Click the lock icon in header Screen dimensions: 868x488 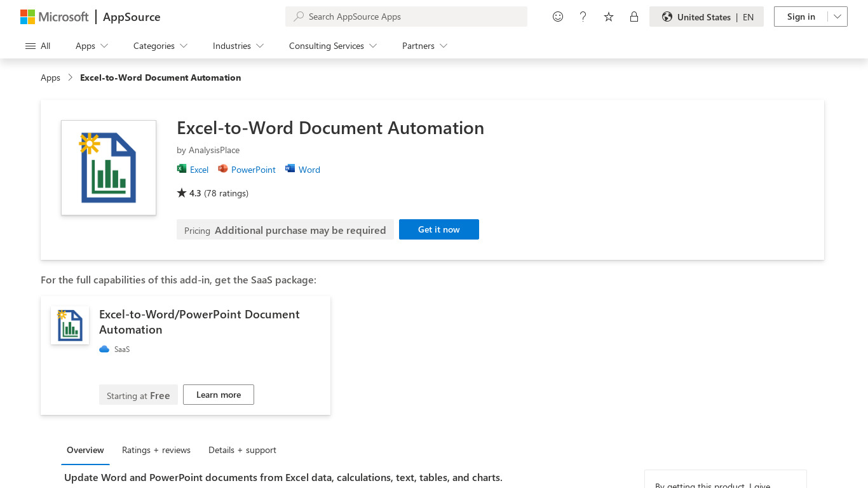pos(634,17)
